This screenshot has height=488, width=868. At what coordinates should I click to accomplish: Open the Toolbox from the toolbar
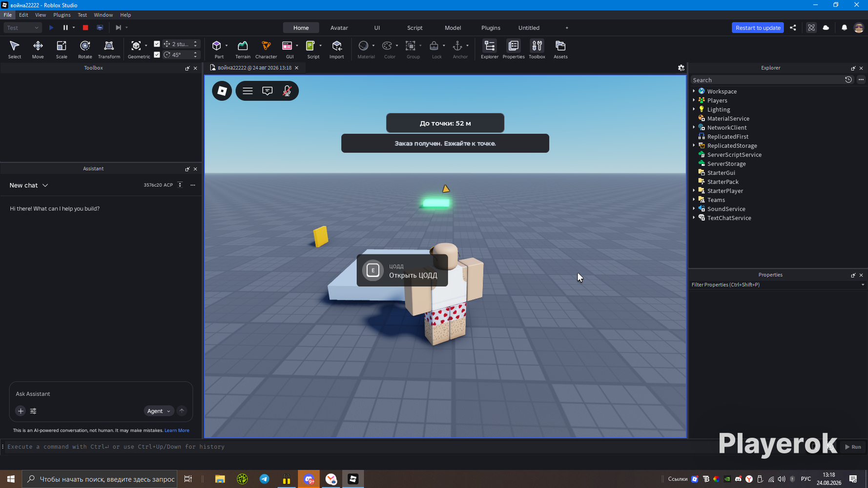[x=537, y=49]
